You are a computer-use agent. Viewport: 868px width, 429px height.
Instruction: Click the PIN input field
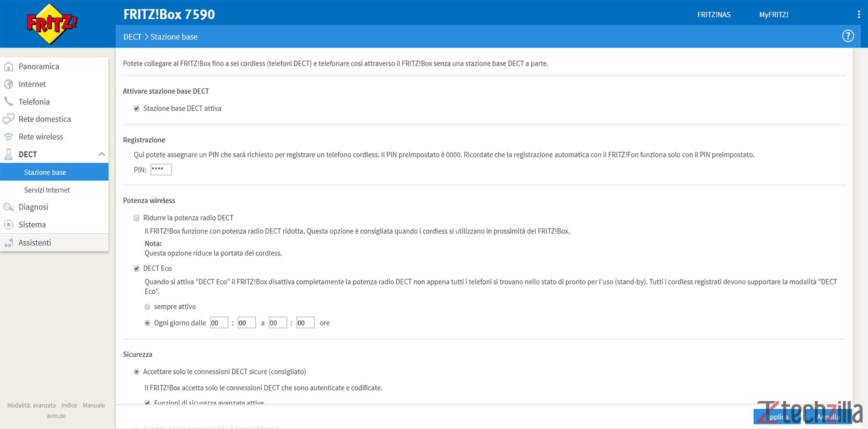coord(161,170)
